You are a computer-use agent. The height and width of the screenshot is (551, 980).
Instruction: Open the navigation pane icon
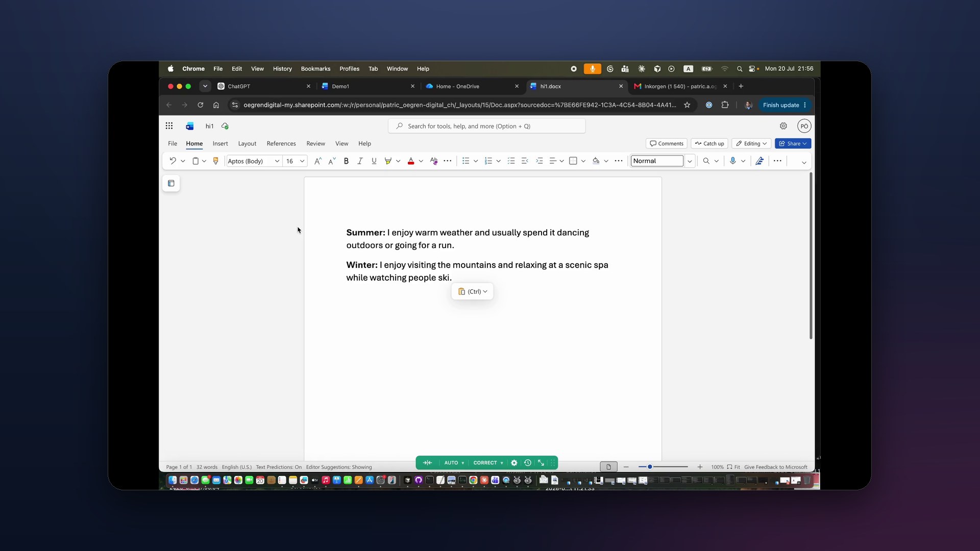tap(171, 183)
